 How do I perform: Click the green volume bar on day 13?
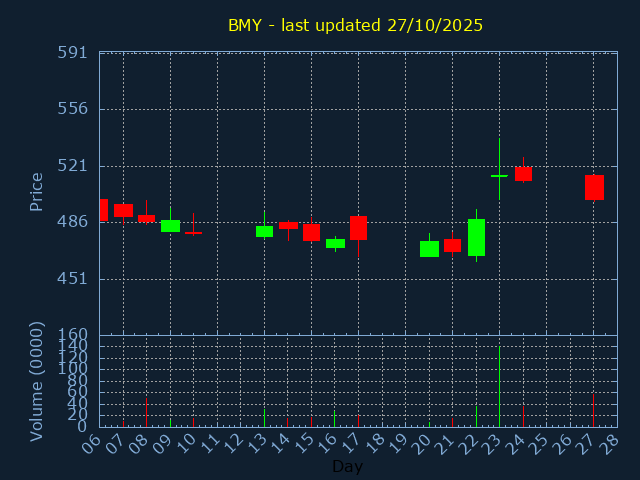264,417
